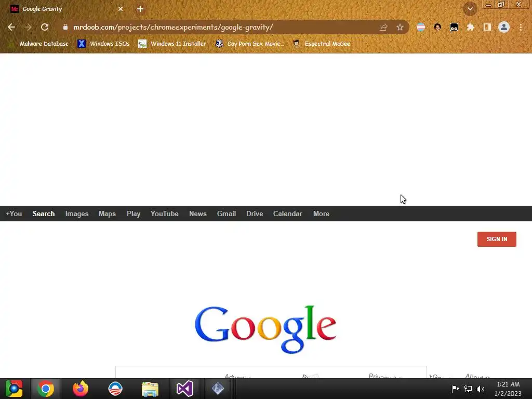Click the address bar URL
Screen dimensions: 532x399
(x=173, y=27)
